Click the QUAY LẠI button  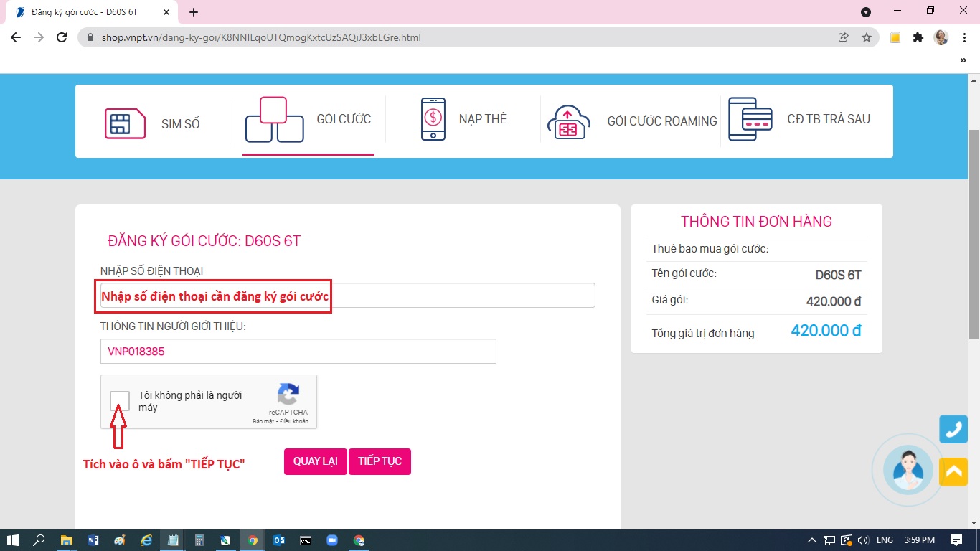coord(316,461)
